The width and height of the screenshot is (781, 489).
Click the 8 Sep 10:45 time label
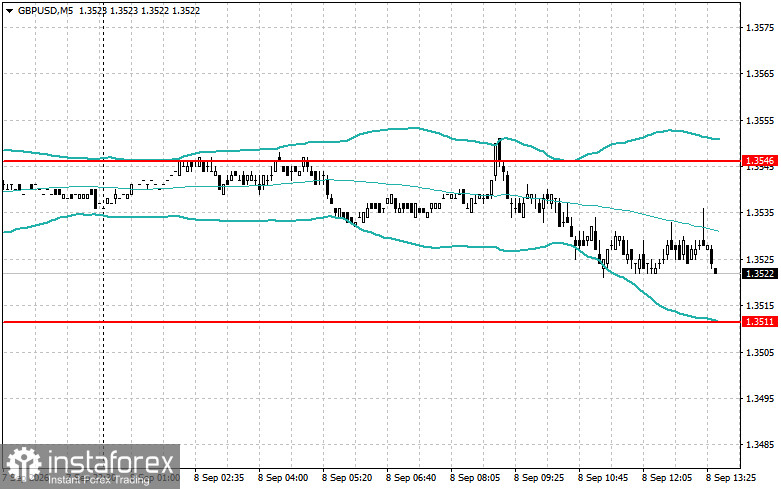[603, 478]
